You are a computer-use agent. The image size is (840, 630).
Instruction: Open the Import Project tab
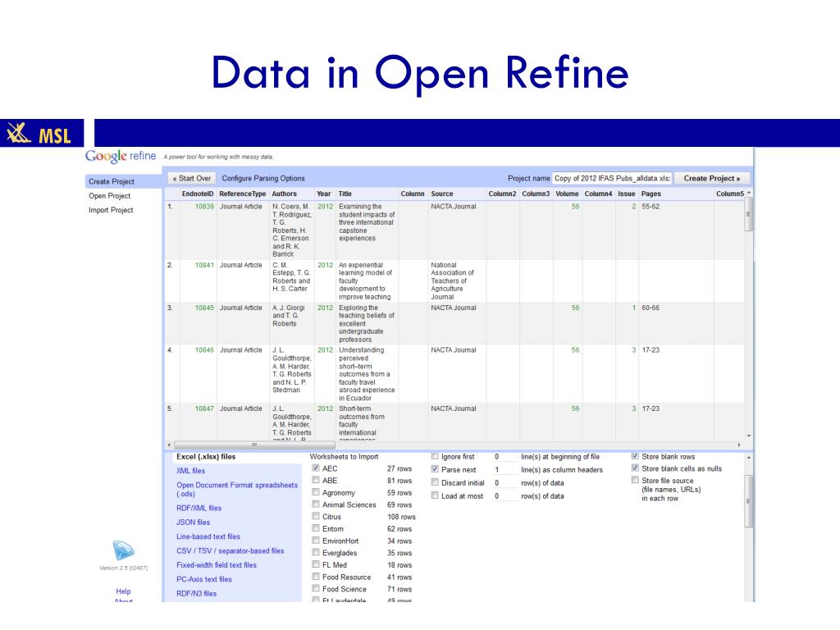pos(111,210)
